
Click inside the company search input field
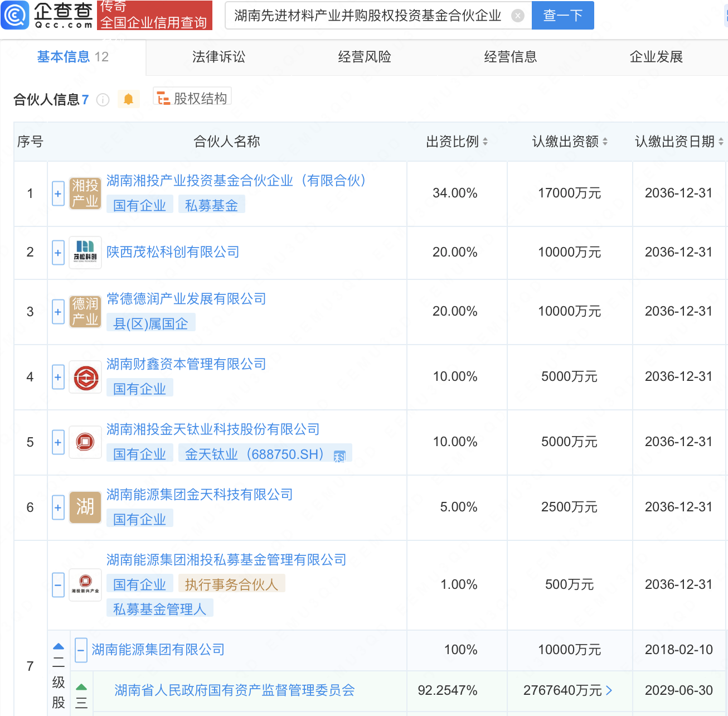tap(368, 16)
